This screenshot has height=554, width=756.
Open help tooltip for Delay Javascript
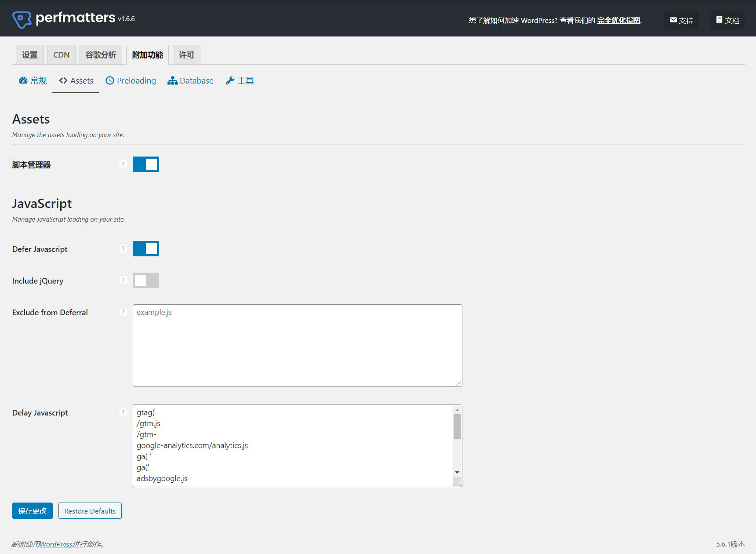pos(123,412)
